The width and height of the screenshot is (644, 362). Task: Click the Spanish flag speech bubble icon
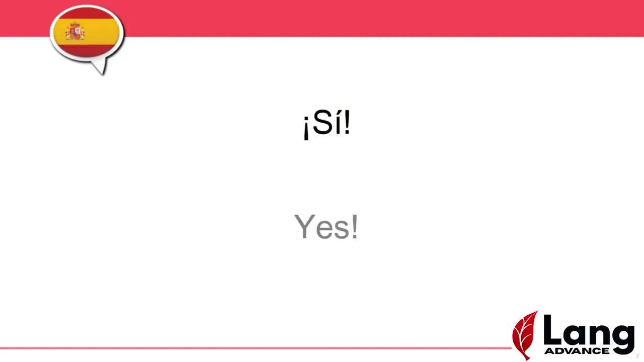click(87, 33)
